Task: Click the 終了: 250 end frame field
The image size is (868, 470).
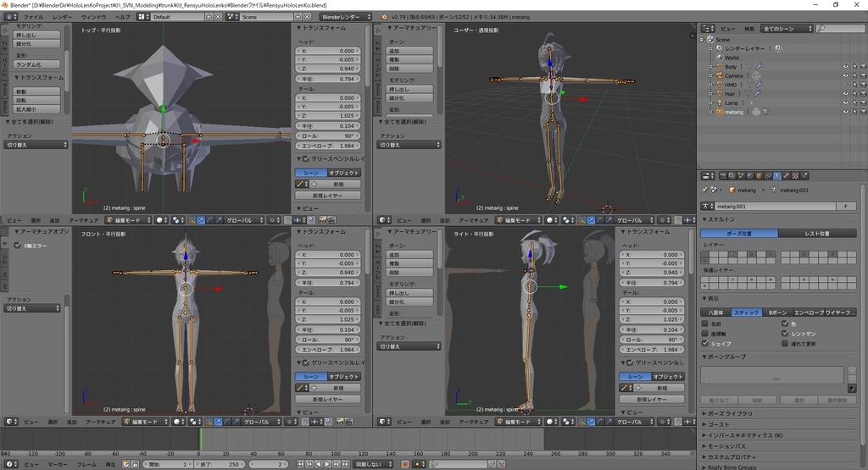Action: (x=221, y=464)
